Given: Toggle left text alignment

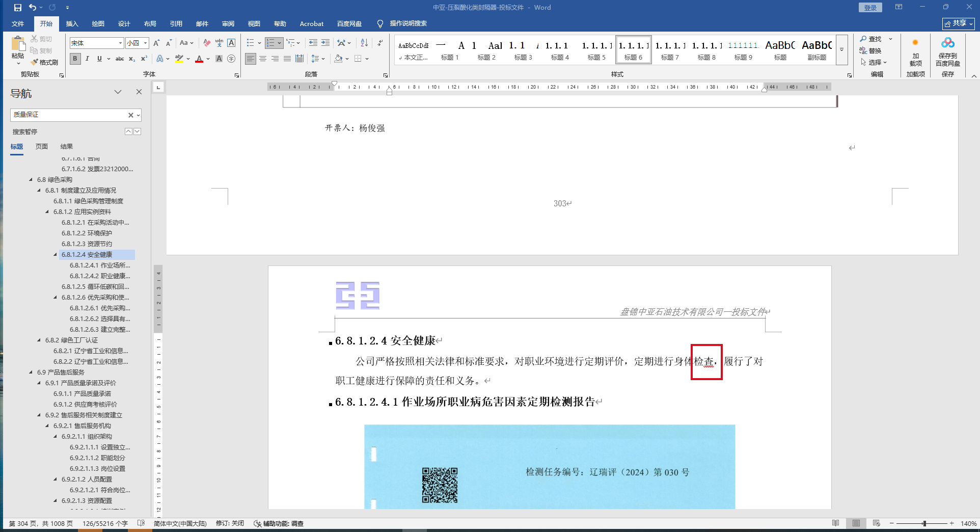Looking at the screenshot, I should tap(250, 59).
